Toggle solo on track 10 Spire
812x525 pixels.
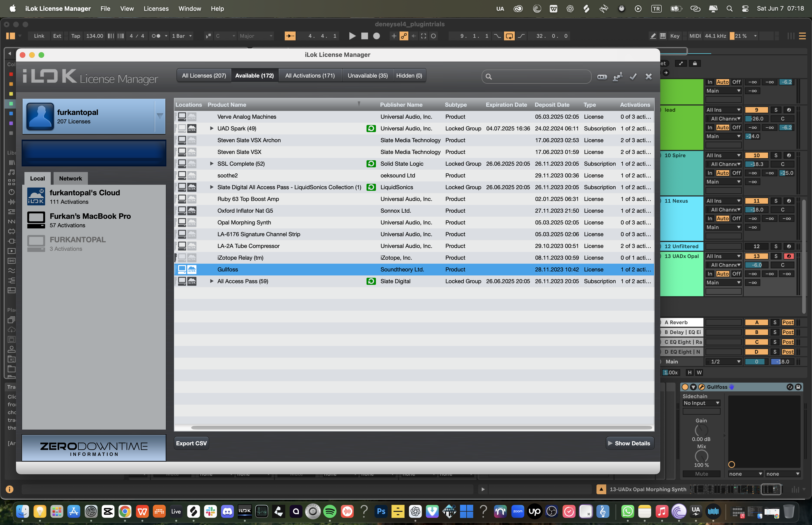tap(776, 155)
